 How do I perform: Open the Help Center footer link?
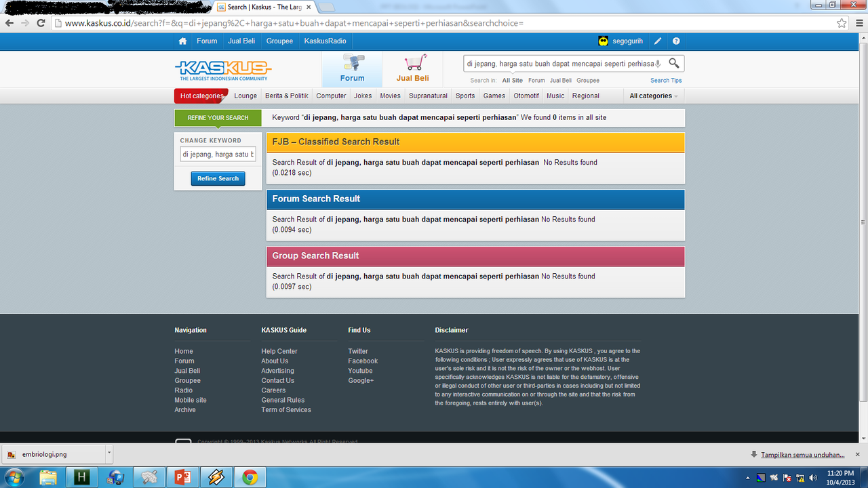[279, 351]
